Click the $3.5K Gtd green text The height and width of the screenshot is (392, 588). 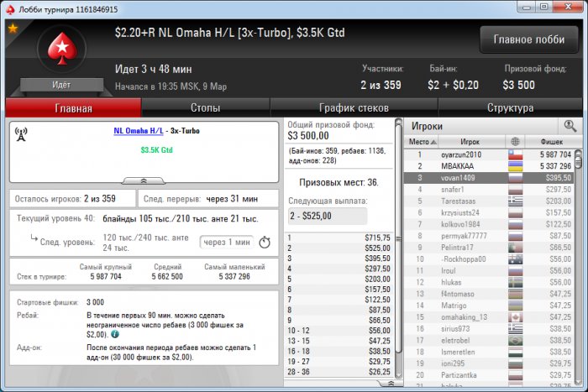click(157, 150)
